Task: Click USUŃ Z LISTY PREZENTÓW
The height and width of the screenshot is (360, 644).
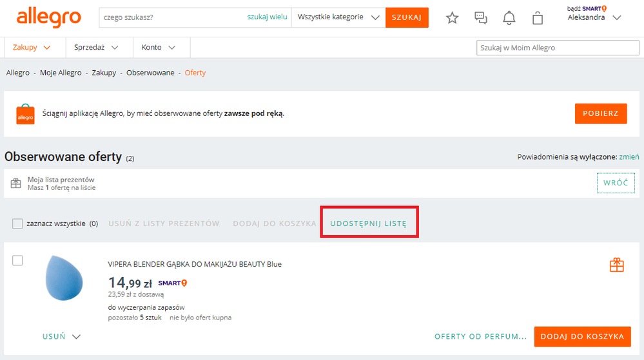Action: click(164, 223)
